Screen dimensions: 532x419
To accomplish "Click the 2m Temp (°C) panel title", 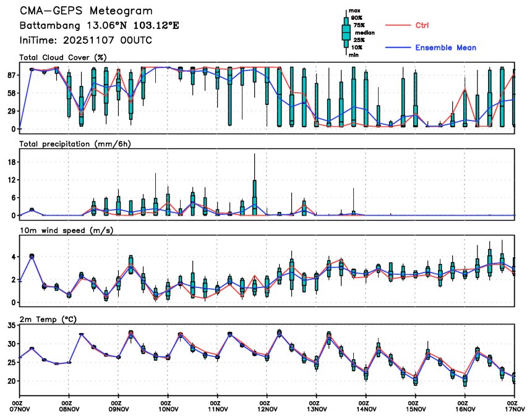I will tap(48, 320).
